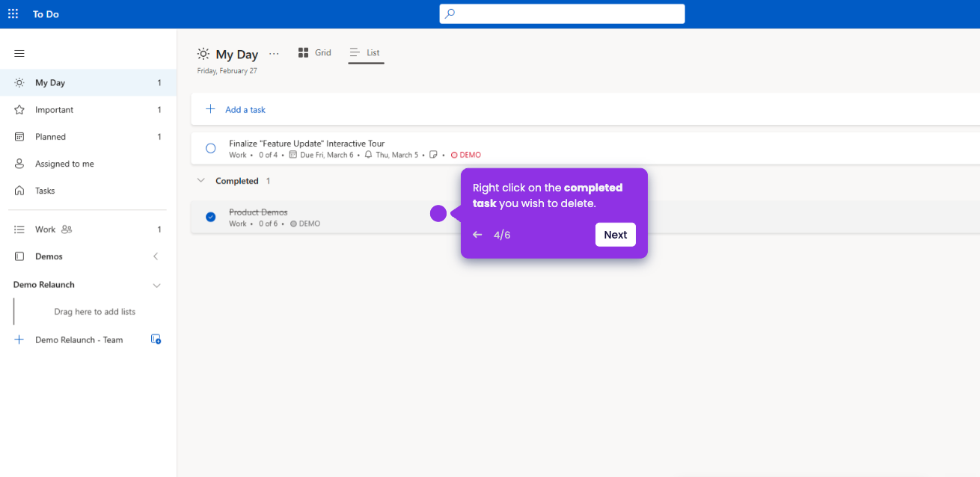Screen dimensions: 980x477
Task: Open Assigned to me list
Action: point(88,164)
